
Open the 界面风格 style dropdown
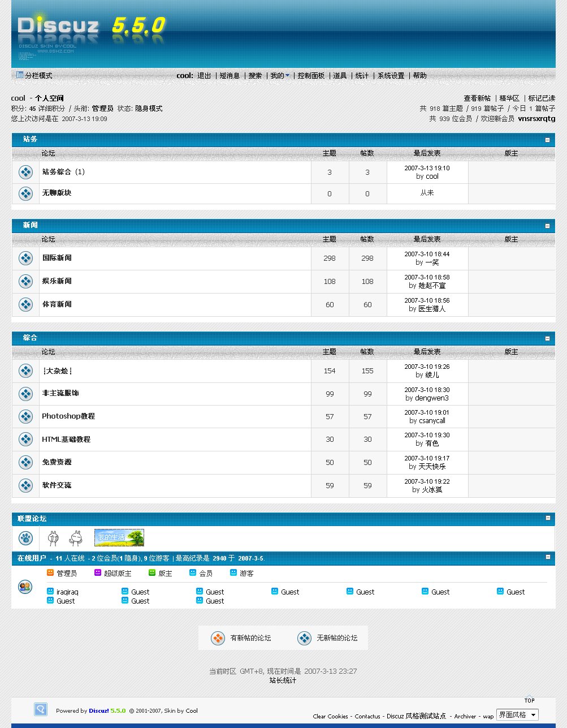[x=517, y=715]
